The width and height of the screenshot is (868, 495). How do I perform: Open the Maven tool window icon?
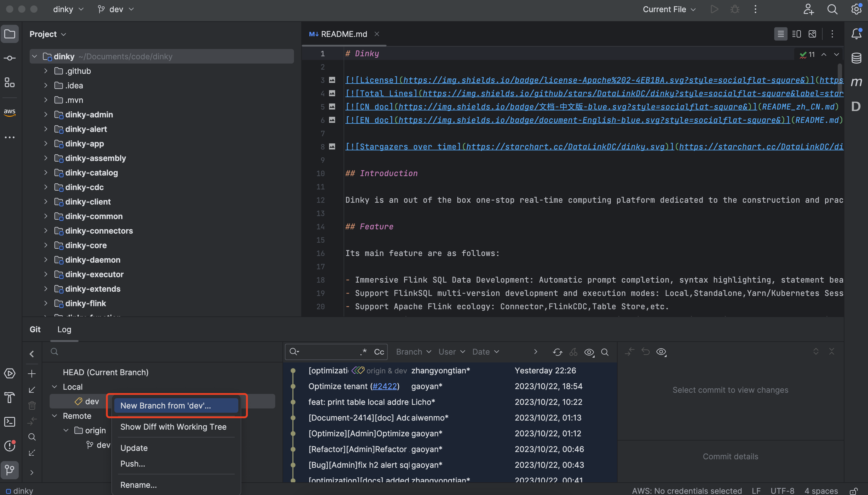click(x=856, y=82)
